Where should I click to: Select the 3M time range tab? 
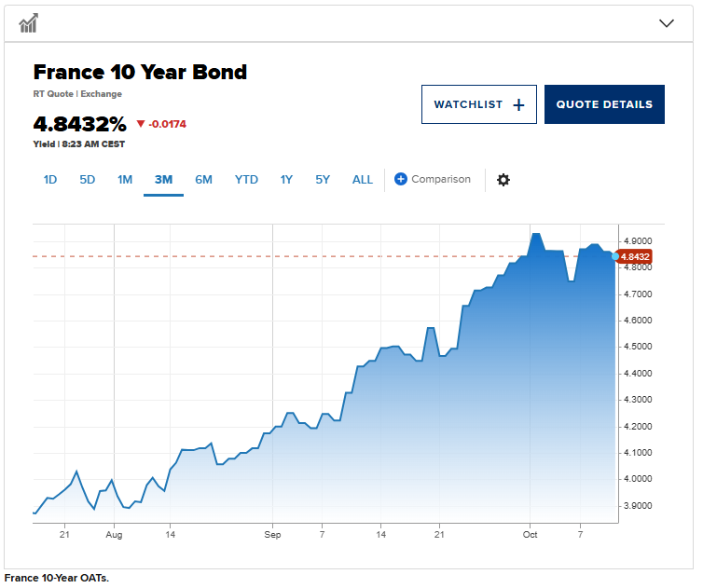click(164, 180)
